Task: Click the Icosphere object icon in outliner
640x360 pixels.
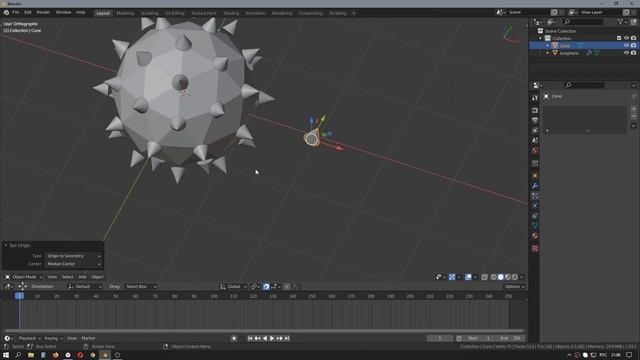Action: pos(555,53)
